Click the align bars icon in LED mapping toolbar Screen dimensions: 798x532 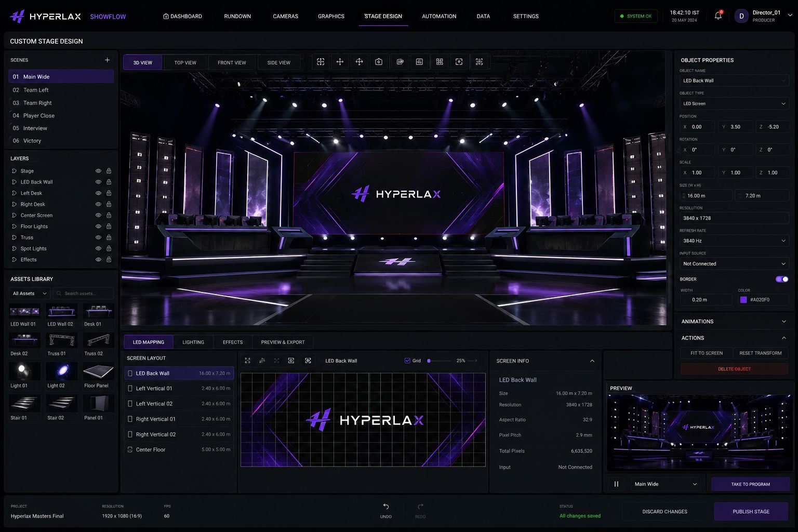pos(262,361)
